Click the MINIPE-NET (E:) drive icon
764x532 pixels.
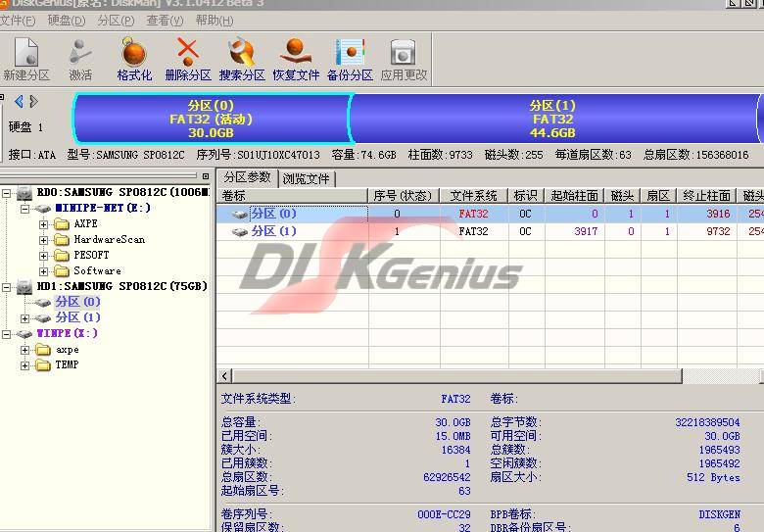pos(43,209)
